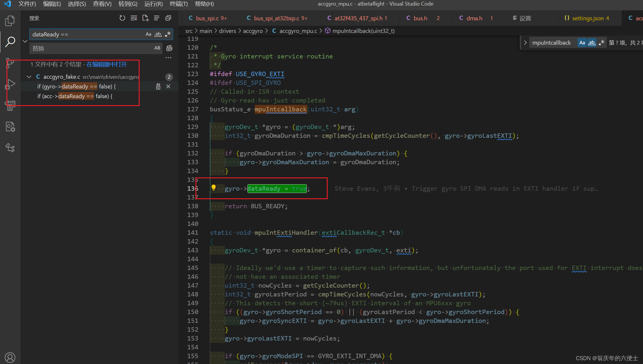
Task: Open Source Control view in activity bar
Action: pos(10,63)
